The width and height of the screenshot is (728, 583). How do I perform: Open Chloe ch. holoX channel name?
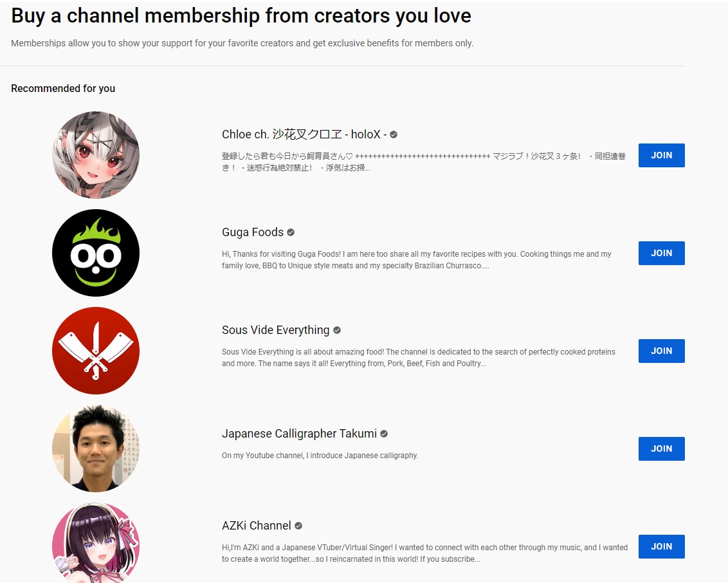[304, 134]
